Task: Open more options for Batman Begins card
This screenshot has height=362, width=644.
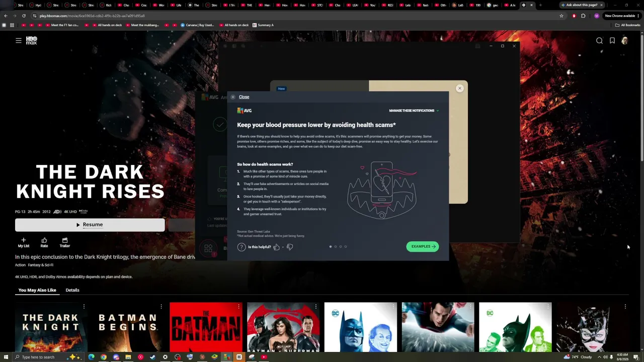Action: [161, 306]
